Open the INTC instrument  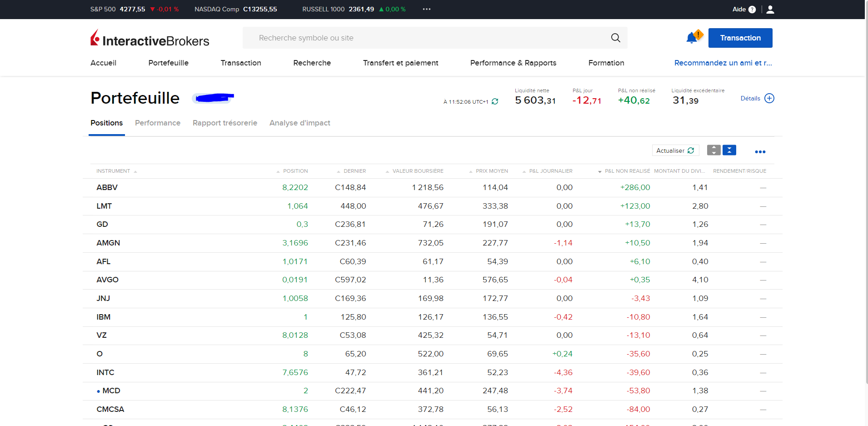point(105,372)
